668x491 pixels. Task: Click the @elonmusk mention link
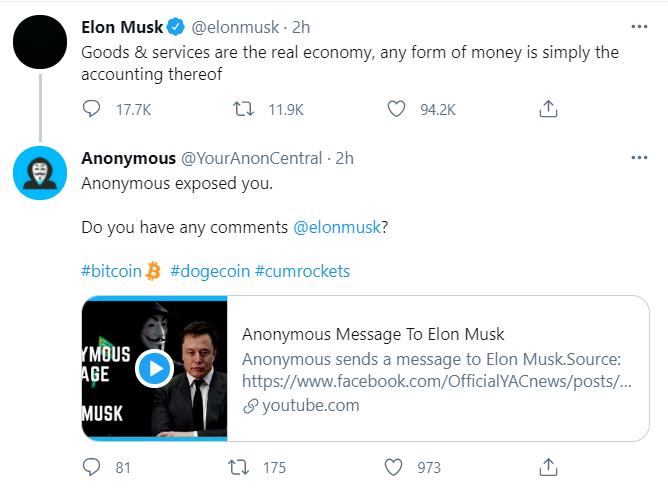(336, 227)
